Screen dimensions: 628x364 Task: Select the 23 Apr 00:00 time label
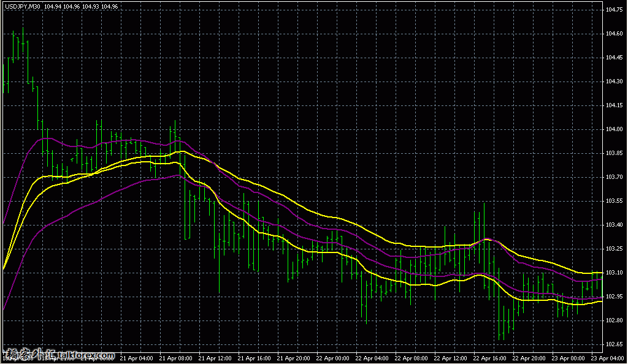click(568, 358)
